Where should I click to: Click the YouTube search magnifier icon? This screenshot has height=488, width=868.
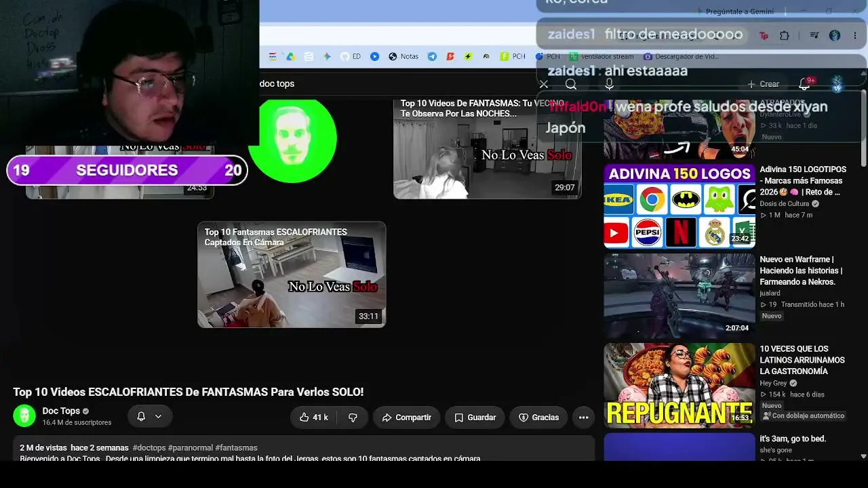point(571,84)
